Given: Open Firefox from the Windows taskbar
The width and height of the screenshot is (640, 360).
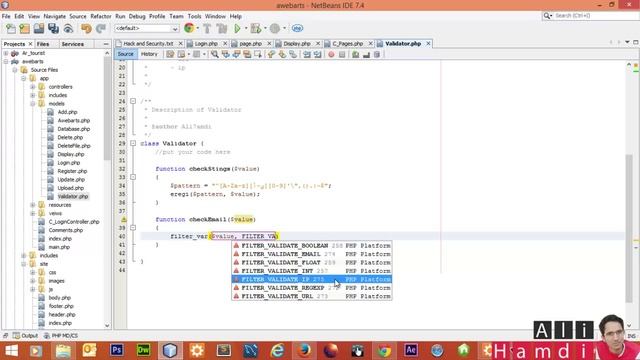Looking at the screenshot, I should tap(304, 350).
